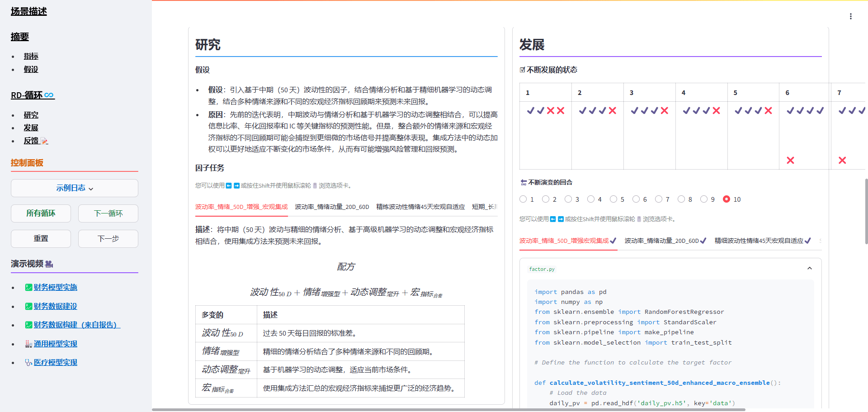
Task: Open the 示例日志 dropdown
Action: tap(75, 188)
